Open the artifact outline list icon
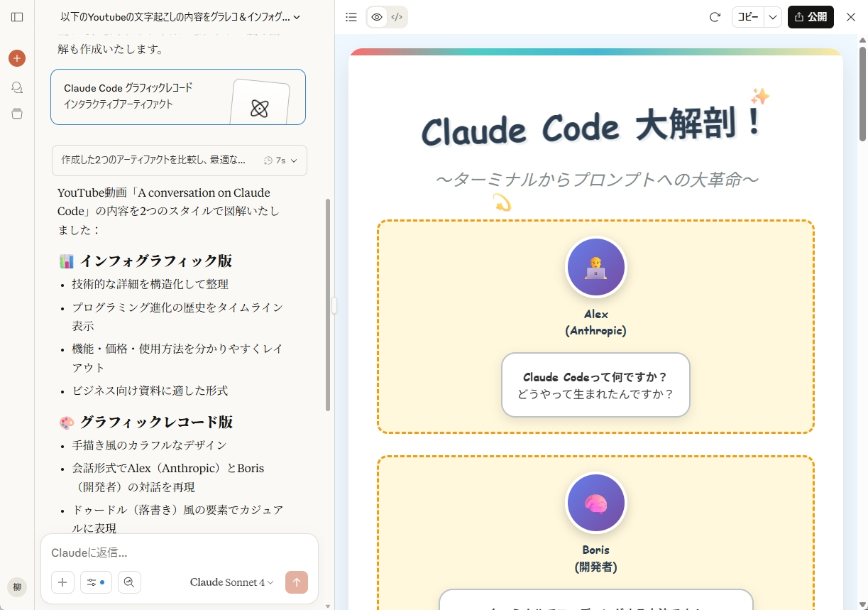 coord(351,17)
